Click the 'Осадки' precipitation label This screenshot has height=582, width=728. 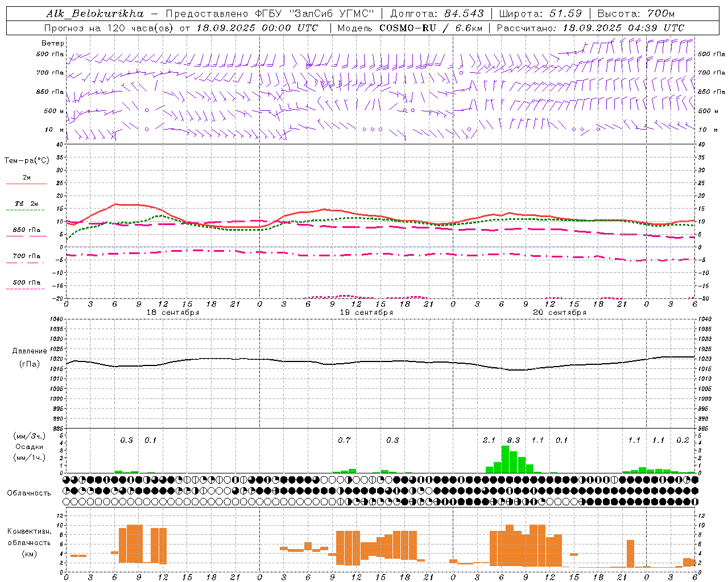point(30,447)
